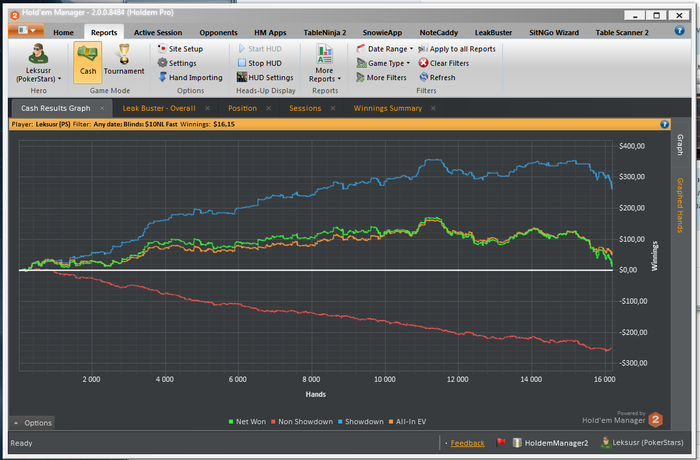Expand the Options panel
The width and height of the screenshot is (700, 460).
32,422
